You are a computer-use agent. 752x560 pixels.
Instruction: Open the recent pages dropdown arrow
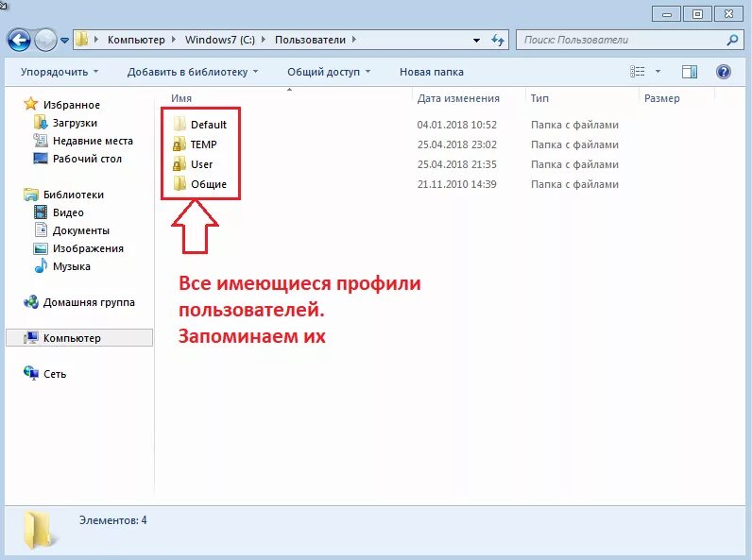pos(65,41)
